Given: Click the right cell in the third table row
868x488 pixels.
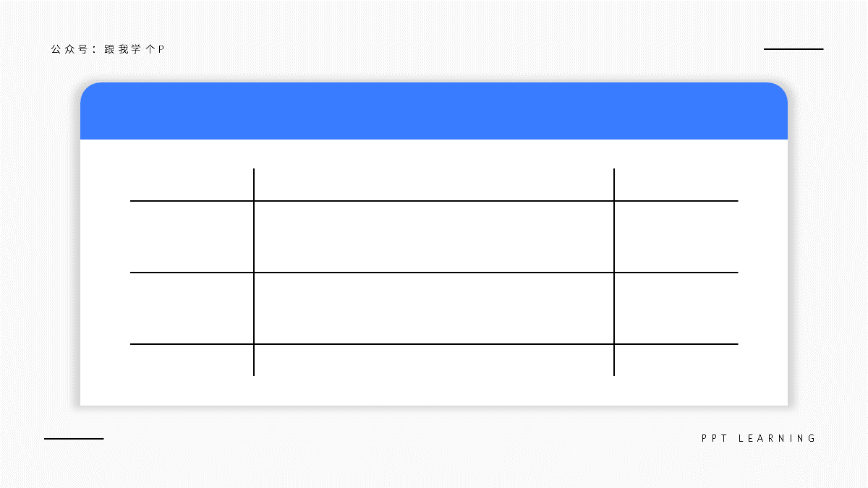Looking at the screenshot, I should (x=676, y=308).
